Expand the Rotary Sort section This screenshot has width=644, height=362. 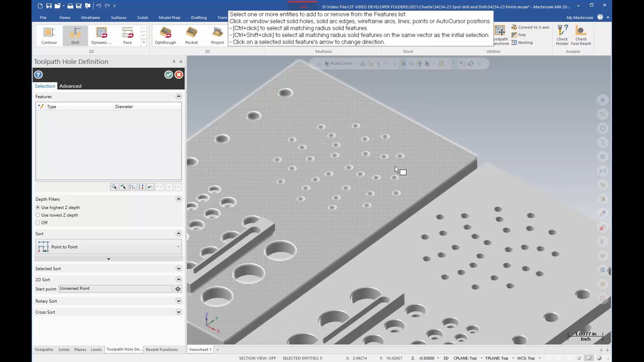[179, 301]
